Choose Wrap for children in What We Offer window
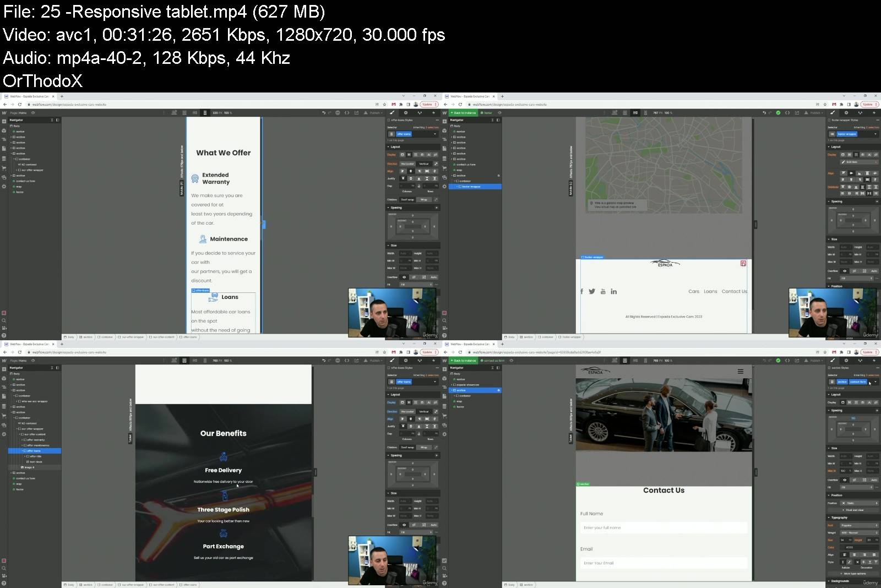881x588 pixels. [x=424, y=200]
